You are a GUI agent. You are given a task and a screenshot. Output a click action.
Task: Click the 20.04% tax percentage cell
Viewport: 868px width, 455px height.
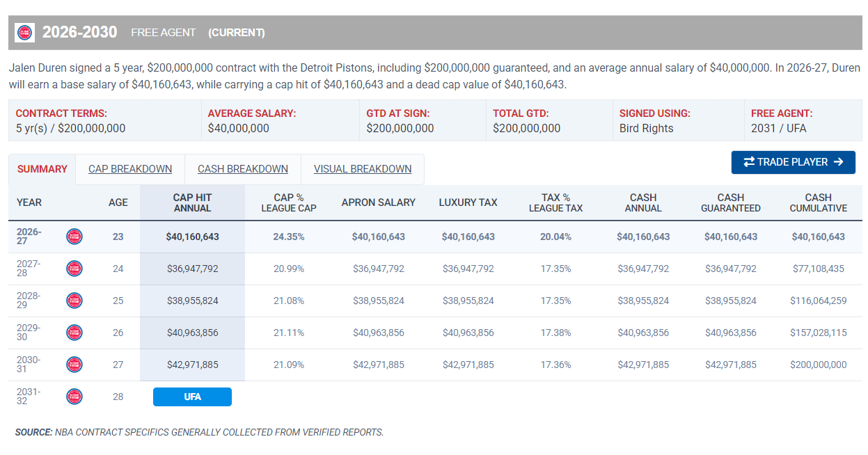555,237
